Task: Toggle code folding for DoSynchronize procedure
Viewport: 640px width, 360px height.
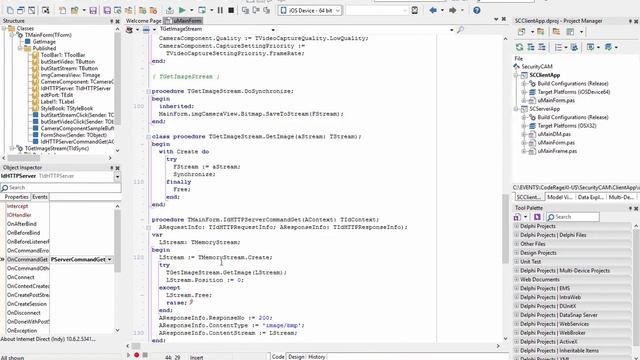Action: pyautogui.click(x=148, y=91)
